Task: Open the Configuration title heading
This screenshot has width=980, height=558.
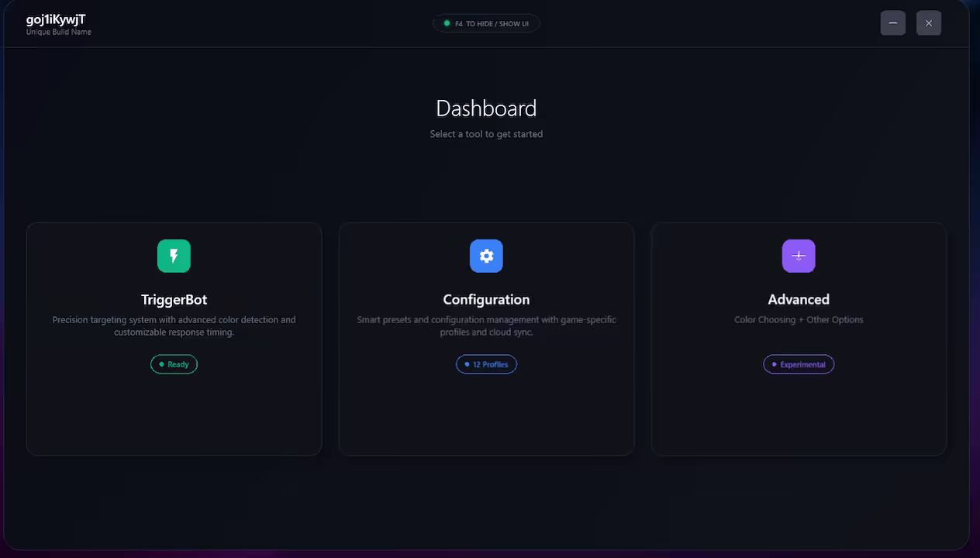Action: pos(486,300)
